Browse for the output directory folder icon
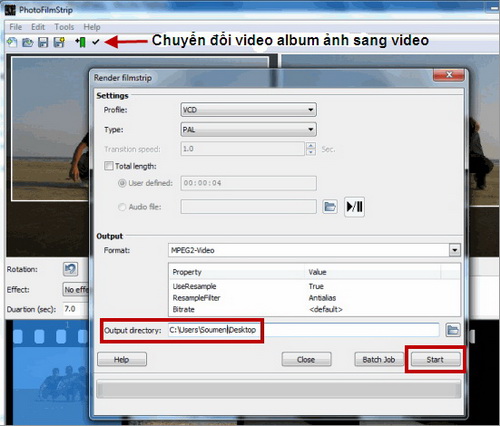 [453, 330]
